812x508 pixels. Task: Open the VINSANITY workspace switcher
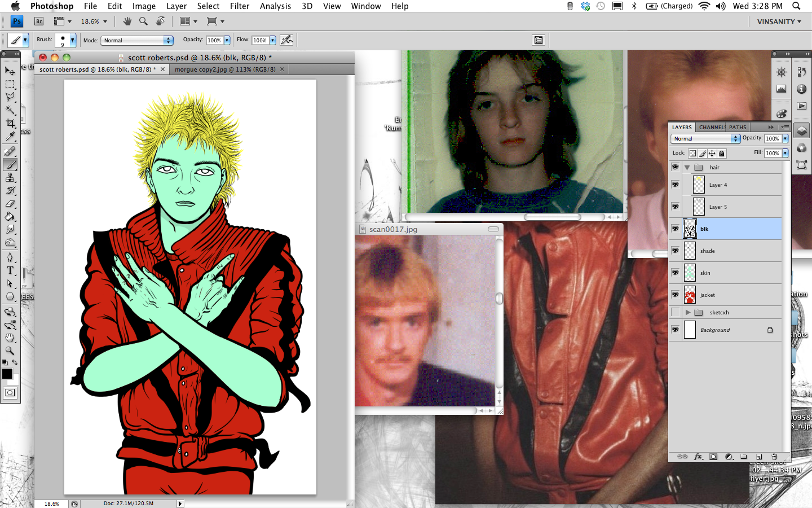coord(779,21)
